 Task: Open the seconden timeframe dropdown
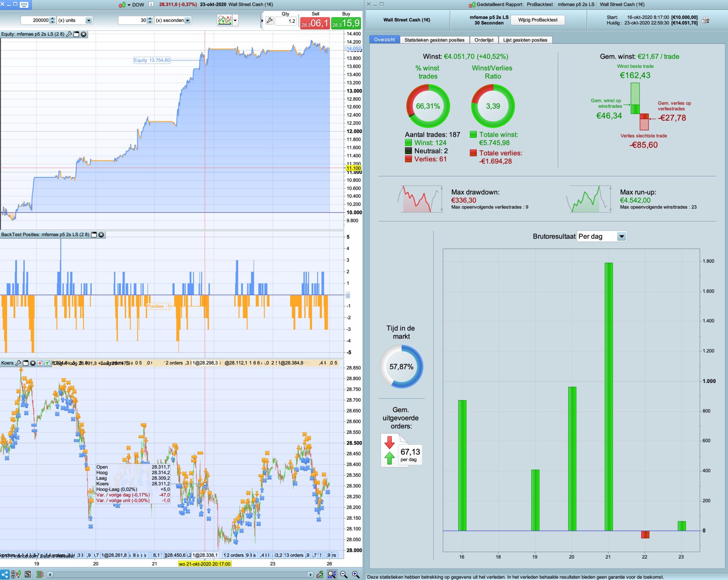[187, 20]
